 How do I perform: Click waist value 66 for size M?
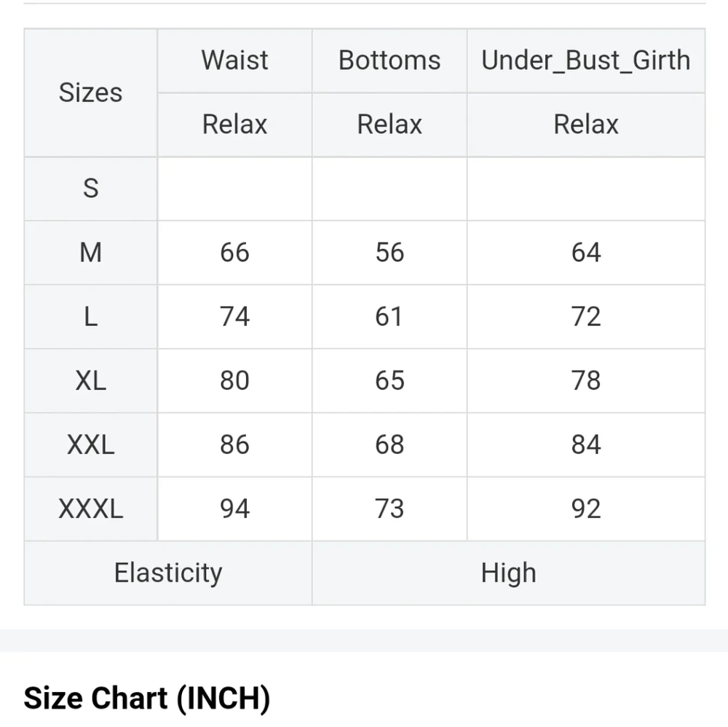click(234, 253)
